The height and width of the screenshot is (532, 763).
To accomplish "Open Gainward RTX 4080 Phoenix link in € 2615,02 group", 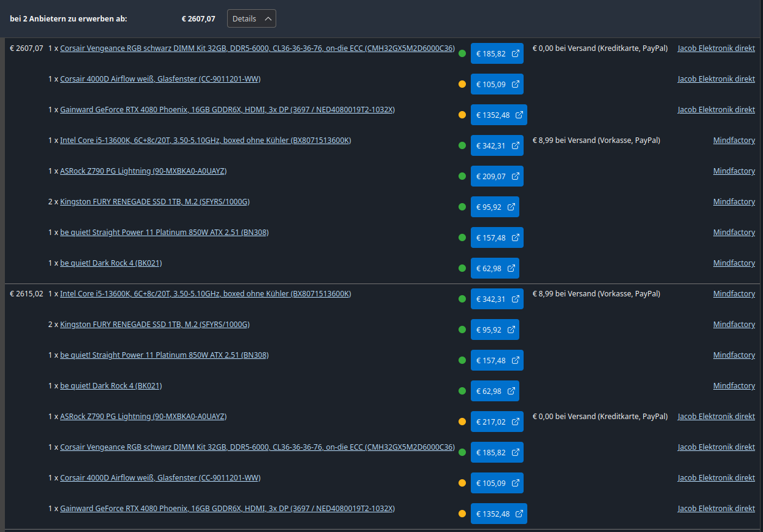I will (227, 509).
